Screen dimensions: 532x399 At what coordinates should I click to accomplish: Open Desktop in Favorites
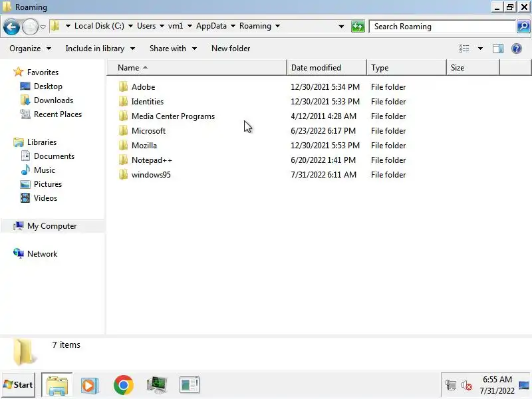(x=48, y=86)
